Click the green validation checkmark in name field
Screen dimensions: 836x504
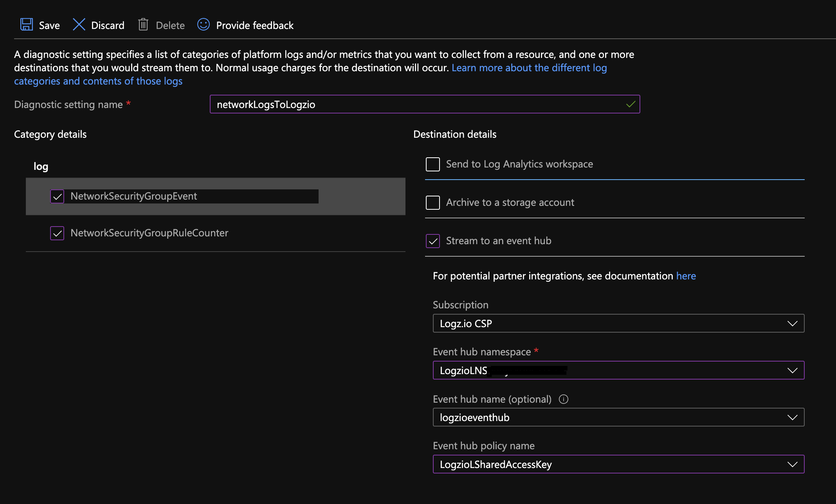click(x=631, y=104)
